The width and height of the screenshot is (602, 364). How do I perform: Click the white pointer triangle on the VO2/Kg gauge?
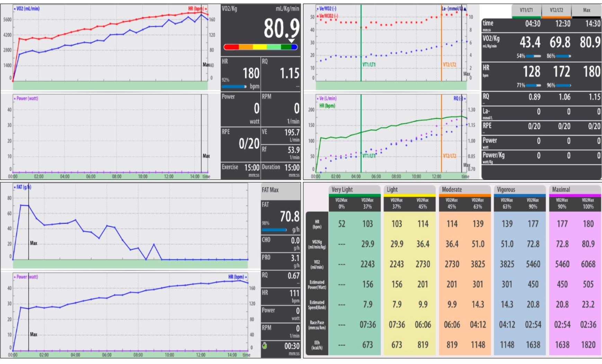point(292,41)
